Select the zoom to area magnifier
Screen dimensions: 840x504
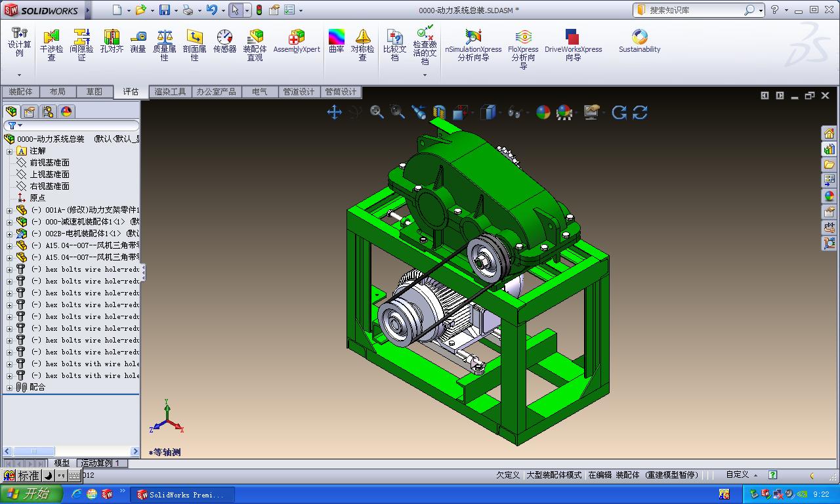click(x=398, y=112)
